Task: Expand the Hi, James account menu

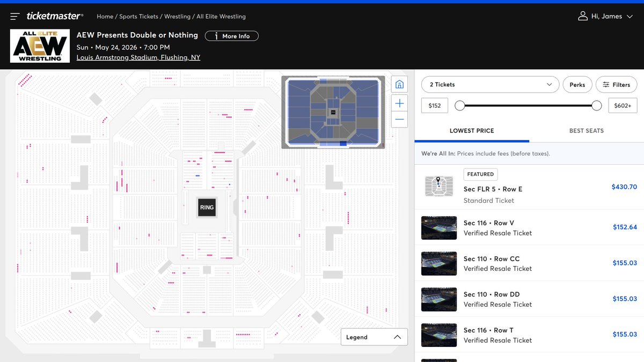Action: click(x=605, y=17)
